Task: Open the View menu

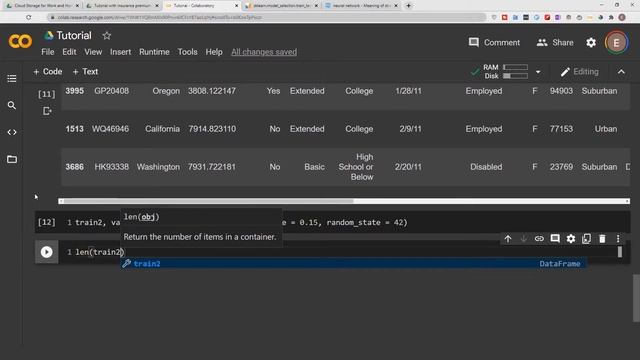Action: coord(93,52)
